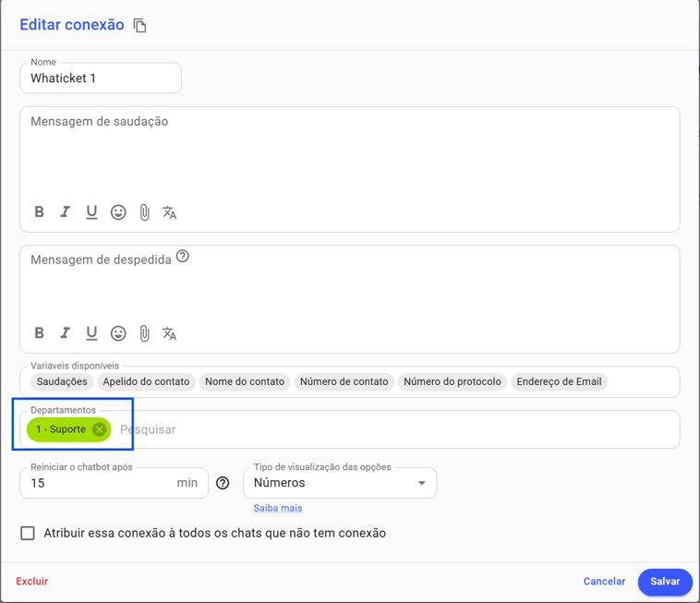700x603 pixels.
Task: Open the Saiba mais link
Action: [x=278, y=508]
